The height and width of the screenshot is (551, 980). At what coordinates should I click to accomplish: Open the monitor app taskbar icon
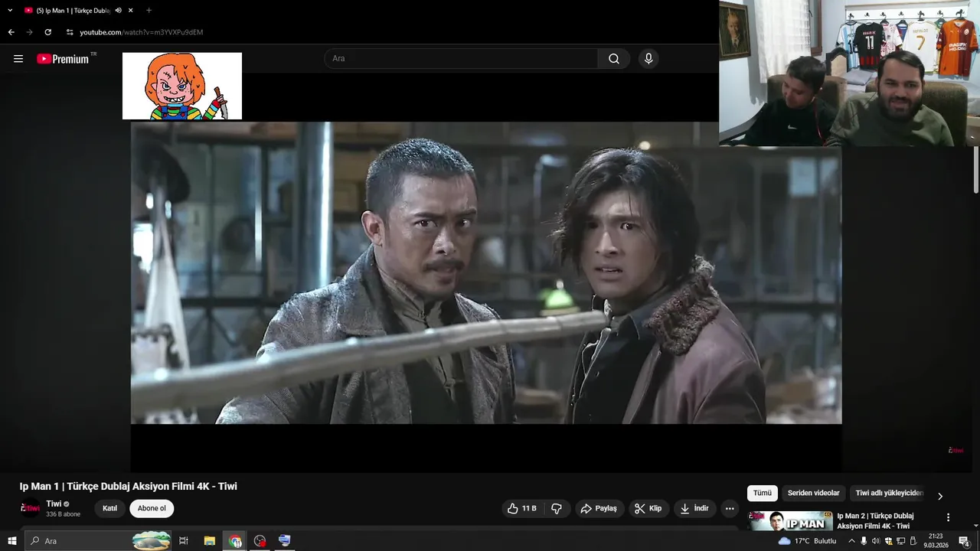click(x=285, y=541)
